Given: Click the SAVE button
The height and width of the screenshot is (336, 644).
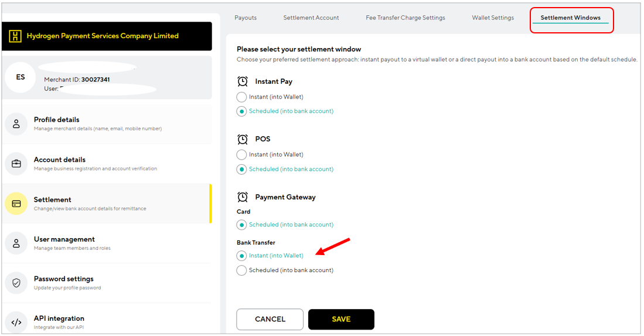Looking at the screenshot, I should [x=341, y=319].
